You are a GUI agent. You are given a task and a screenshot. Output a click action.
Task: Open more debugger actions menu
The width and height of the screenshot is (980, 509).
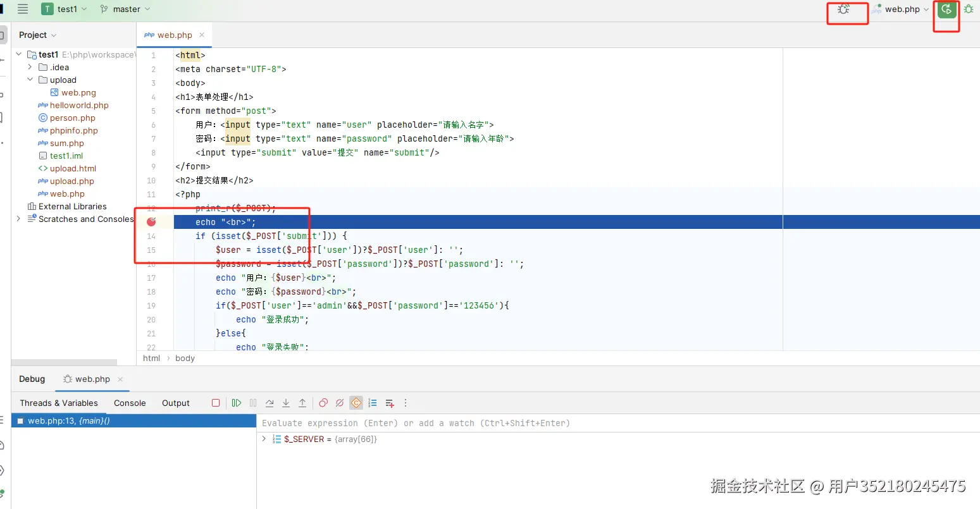(x=406, y=403)
